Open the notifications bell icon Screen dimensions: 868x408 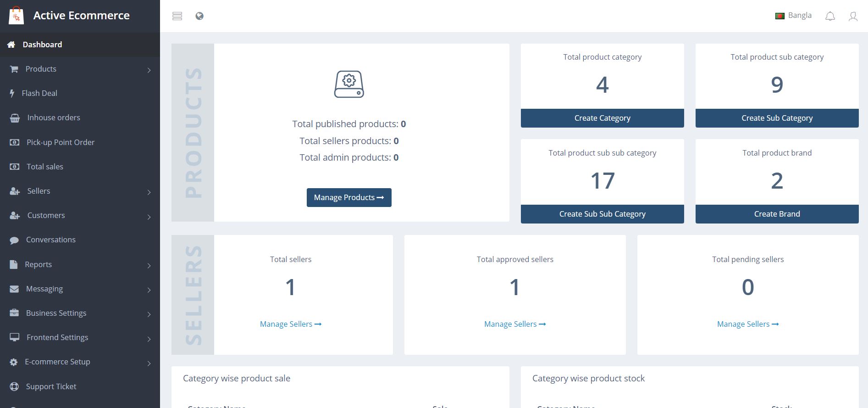coord(830,17)
